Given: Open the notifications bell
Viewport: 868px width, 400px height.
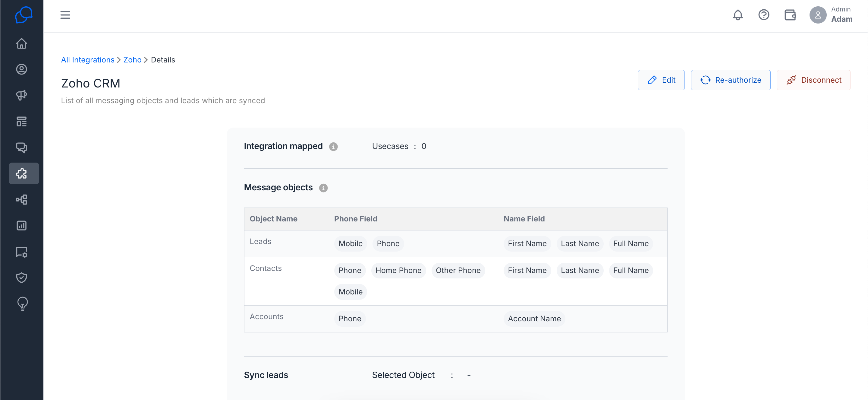Looking at the screenshot, I should pos(737,15).
